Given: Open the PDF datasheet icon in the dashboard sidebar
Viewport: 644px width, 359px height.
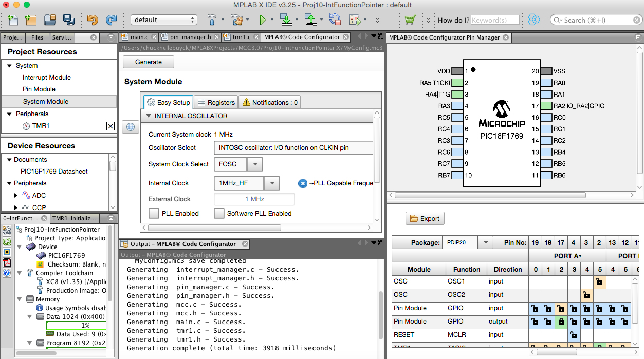Looking at the screenshot, I should (x=7, y=261).
